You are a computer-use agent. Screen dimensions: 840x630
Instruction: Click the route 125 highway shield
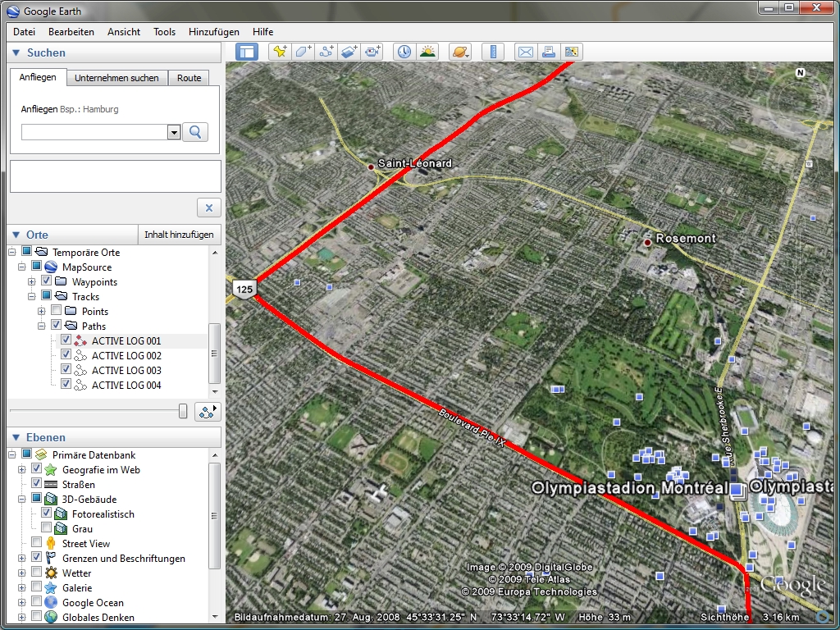pyautogui.click(x=244, y=290)
